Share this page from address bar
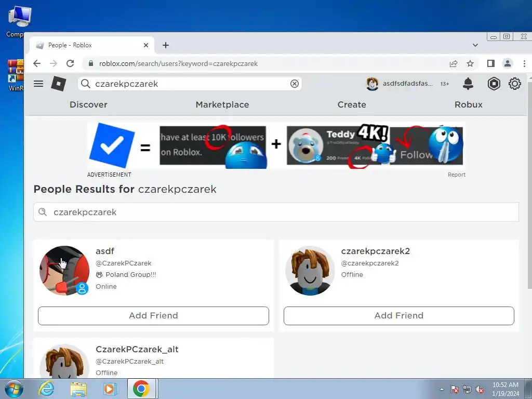This screenshot has width=532, height=399. (453, 63)
